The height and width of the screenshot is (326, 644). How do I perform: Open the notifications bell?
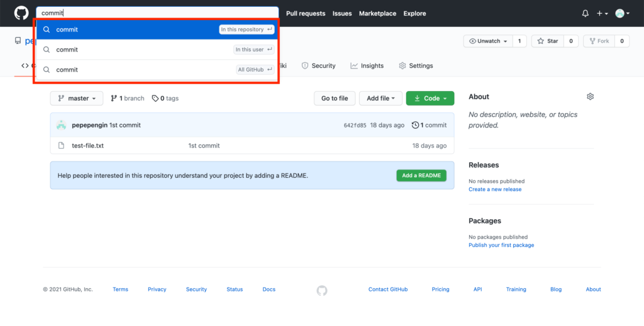586,14
